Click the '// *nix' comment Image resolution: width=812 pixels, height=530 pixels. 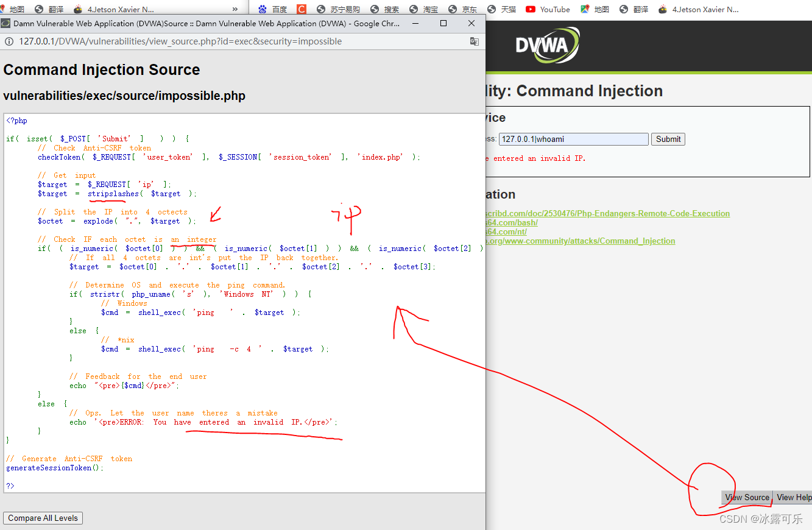(118, 340)
